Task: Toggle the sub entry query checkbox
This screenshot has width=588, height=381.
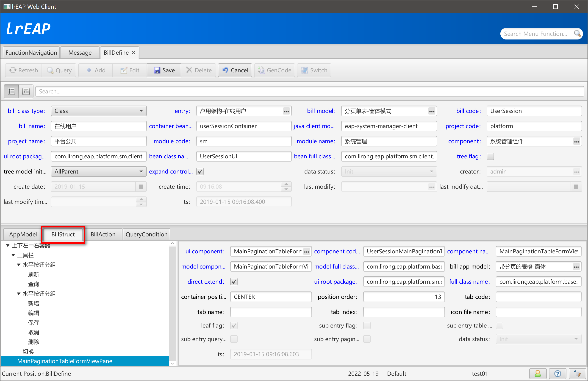Action: point(234,339)
